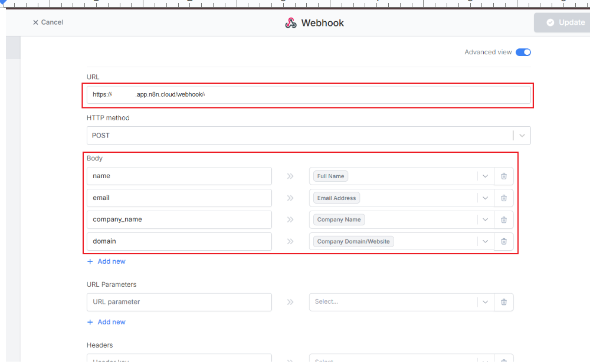The image size is (590, 364).
Task: Open the Select dropdown under URL Parameters
Action: click(x=485, y=301)
